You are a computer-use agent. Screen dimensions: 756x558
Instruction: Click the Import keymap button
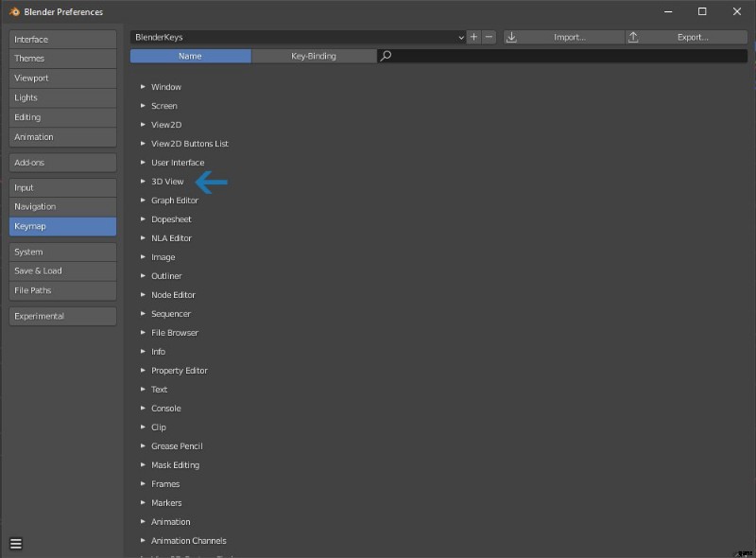[x=564, y=38]
